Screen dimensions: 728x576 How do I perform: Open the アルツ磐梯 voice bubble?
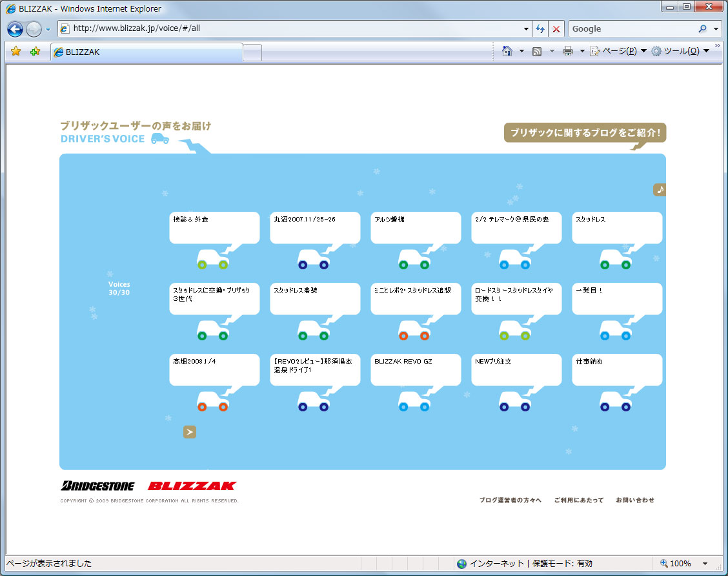(416, 227)
